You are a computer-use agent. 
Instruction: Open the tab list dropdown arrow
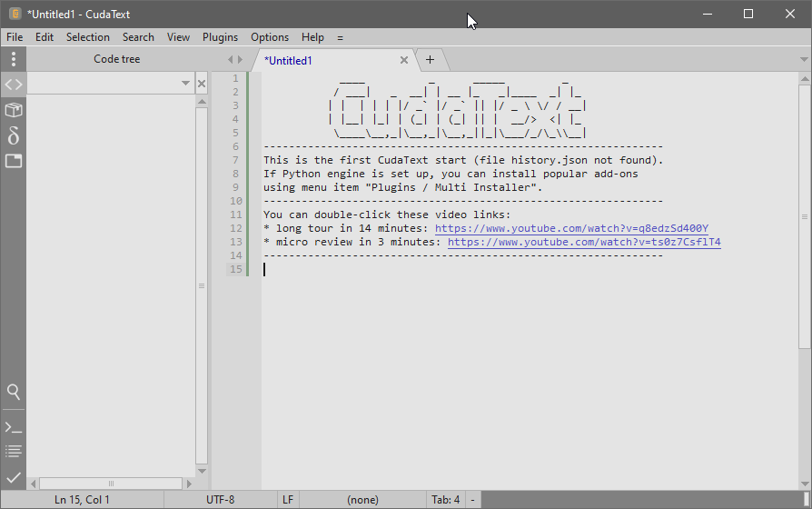click(x=804, y=60)
